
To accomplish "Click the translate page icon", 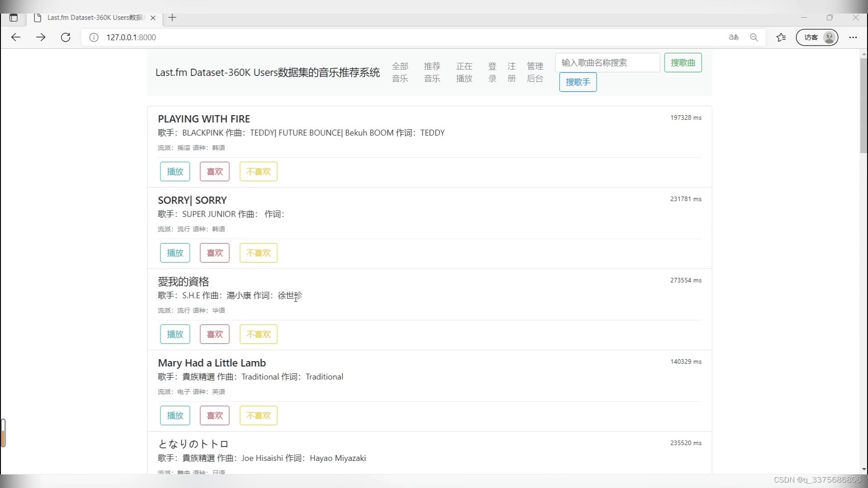I will pyautogui.click(x=733, y=38).
